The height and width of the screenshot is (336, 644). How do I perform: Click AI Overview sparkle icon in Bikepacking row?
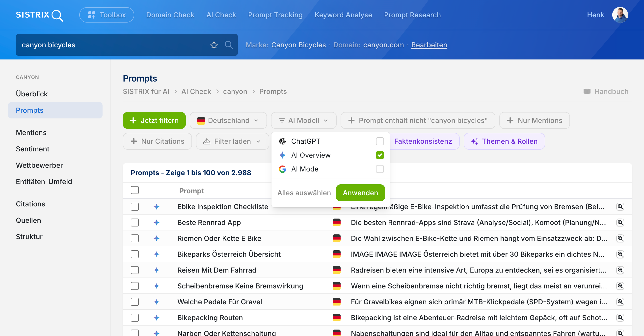click(x=157, y=317)
